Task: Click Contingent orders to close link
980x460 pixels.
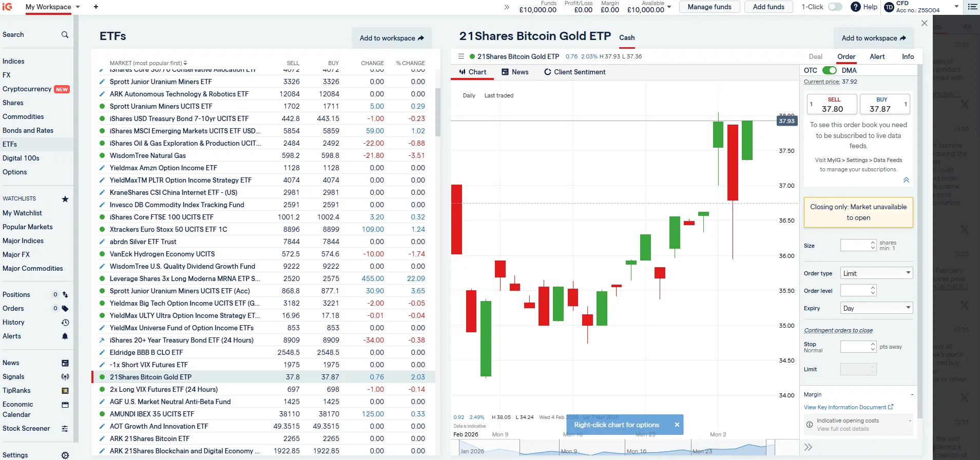Action: (x=838, y=330)
